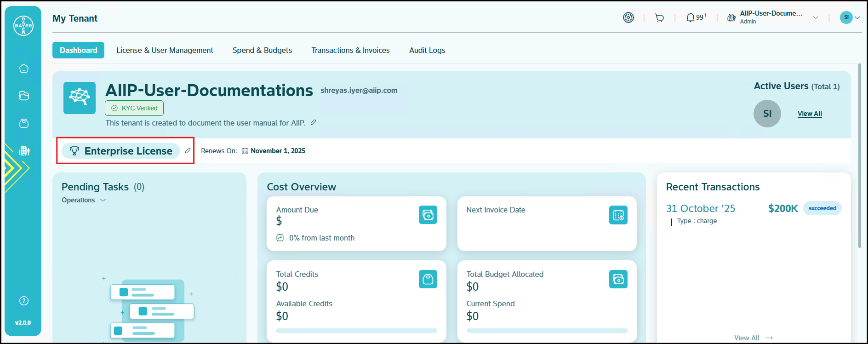Image resolution: width=868 pixels, height=344 pixels.
Task: Open the Spend & Budgets tab
Action: click(262, 50)
